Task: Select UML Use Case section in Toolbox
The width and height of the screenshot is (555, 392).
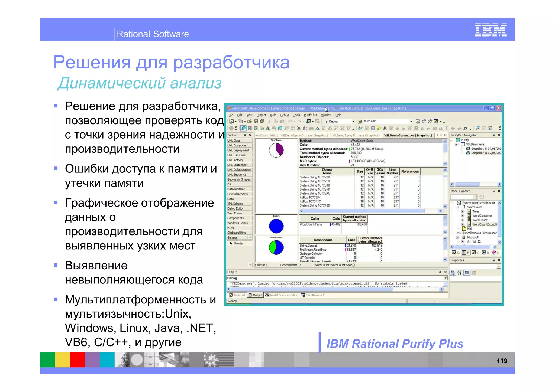Action: point(240,155)
